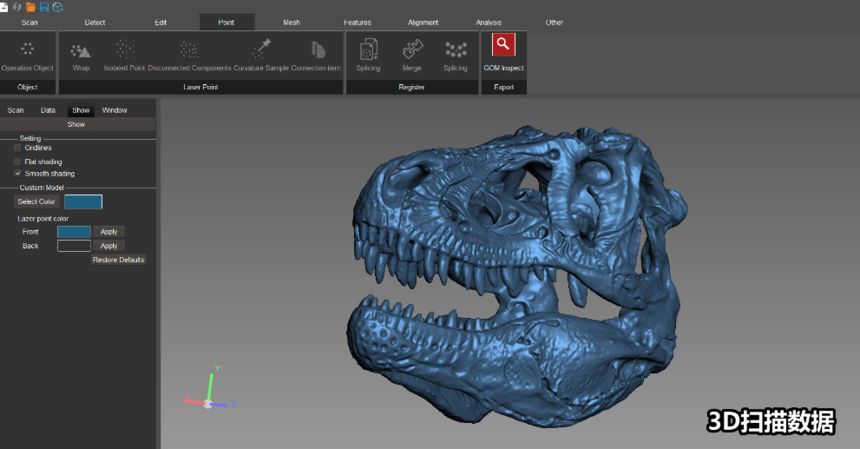Click the dotted Splicing tool beside Merge
The image size is (860, 449).
click(455, 56)
